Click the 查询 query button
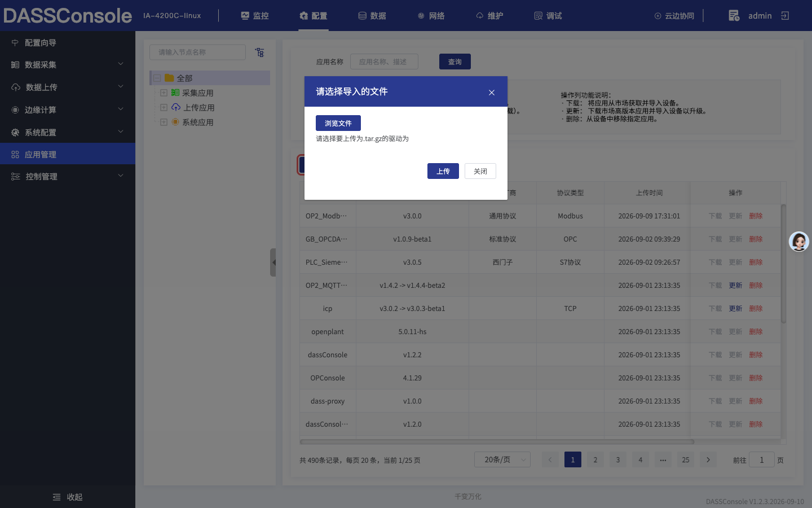 coord(455,62)
